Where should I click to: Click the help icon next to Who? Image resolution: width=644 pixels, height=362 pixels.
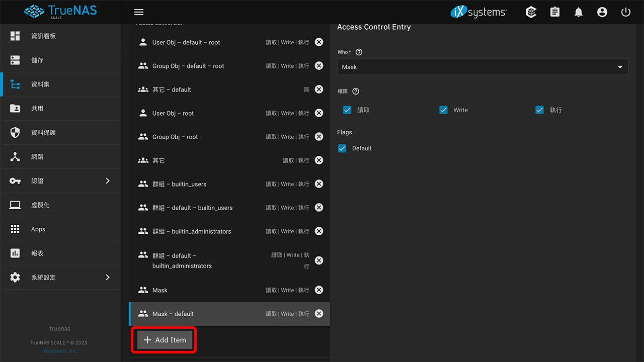point(359,52)
